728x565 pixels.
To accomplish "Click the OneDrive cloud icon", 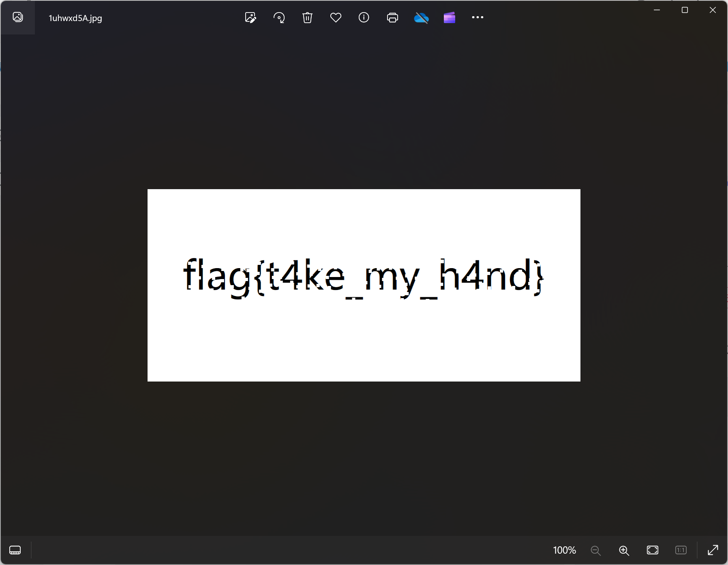I will pyautogui.click(x=421, y=17).
